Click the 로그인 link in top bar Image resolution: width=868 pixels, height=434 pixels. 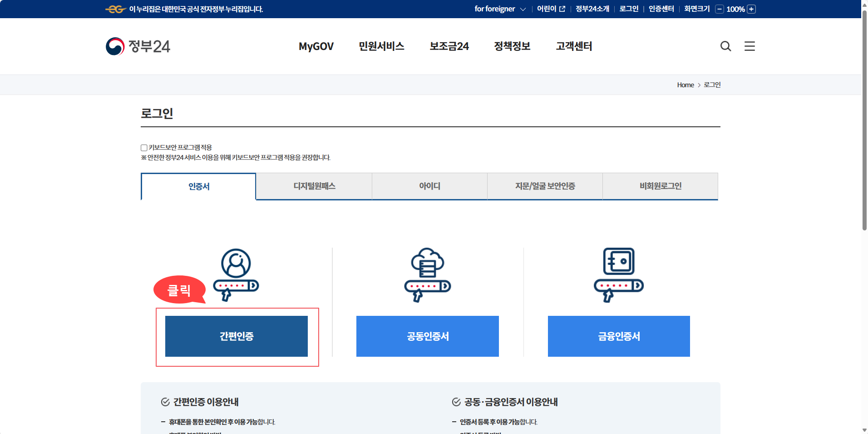tap(629, 9)
